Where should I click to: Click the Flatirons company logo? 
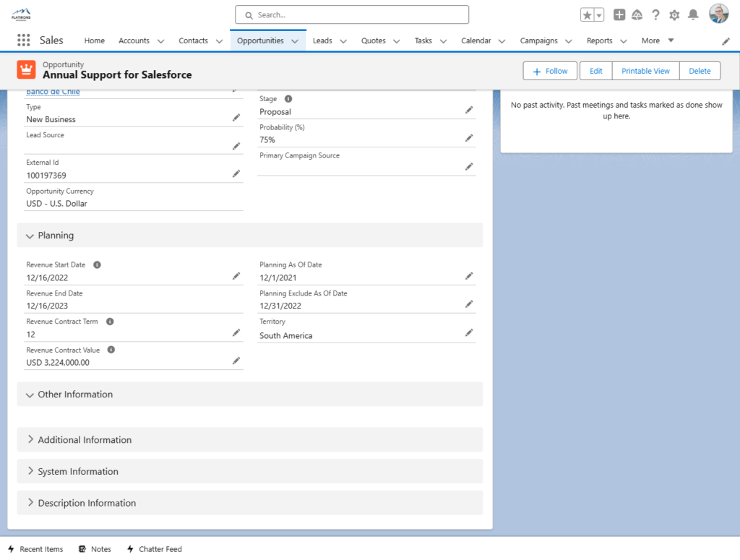click(x=21, y=14)
